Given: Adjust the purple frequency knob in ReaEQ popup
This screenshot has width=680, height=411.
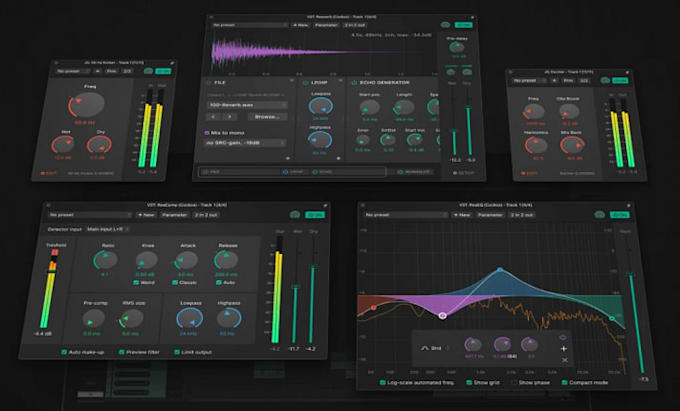Looking at the screenshot, I should click(x=473, y=345).
